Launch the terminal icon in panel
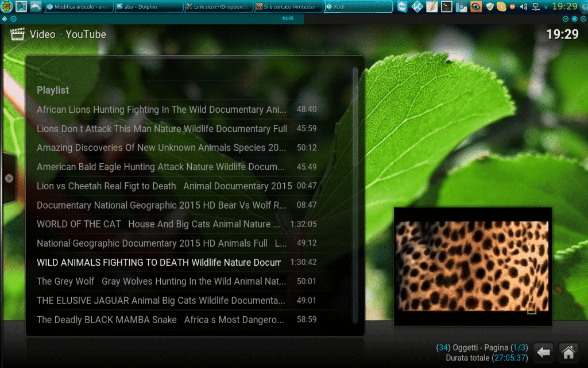This screenshot has width=588, height=368. click(x=446, y=6)
